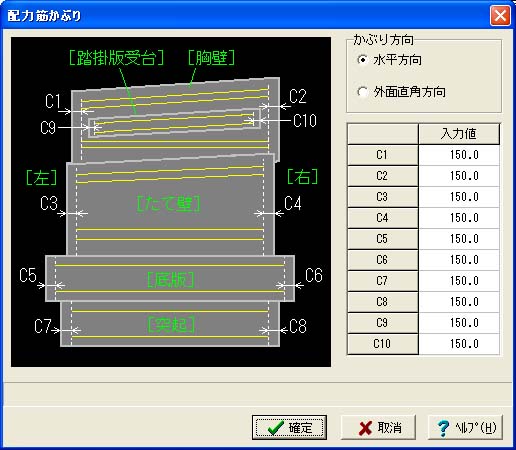Close the 配力筋かぶり dialog window
516x450 pixels.
coord(500,15)
